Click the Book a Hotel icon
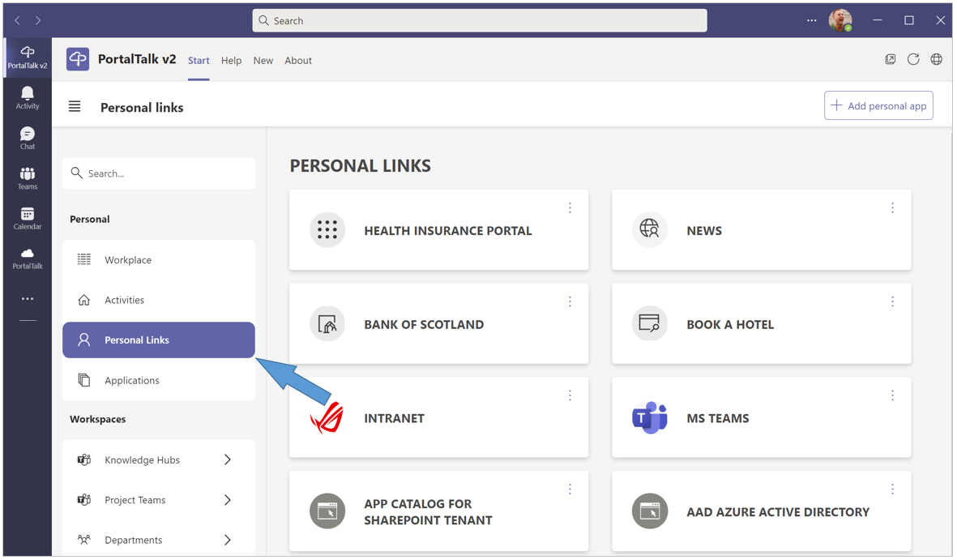Image resolution: width=957 pixels, height=560 pixels. tap(649, 323)
